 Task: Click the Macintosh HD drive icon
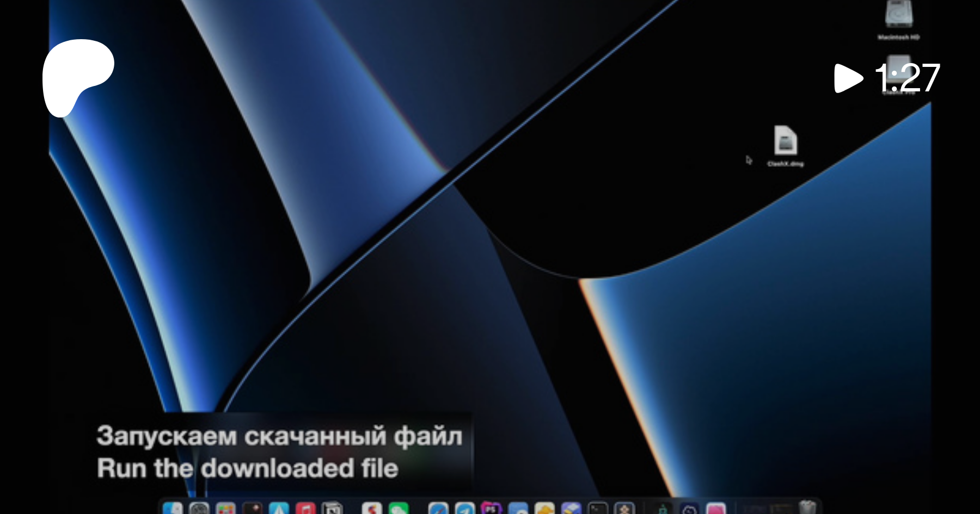pos(898,15)
